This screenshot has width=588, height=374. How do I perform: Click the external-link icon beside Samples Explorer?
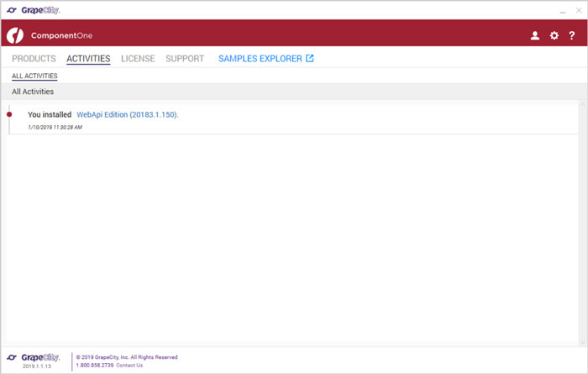309,58
